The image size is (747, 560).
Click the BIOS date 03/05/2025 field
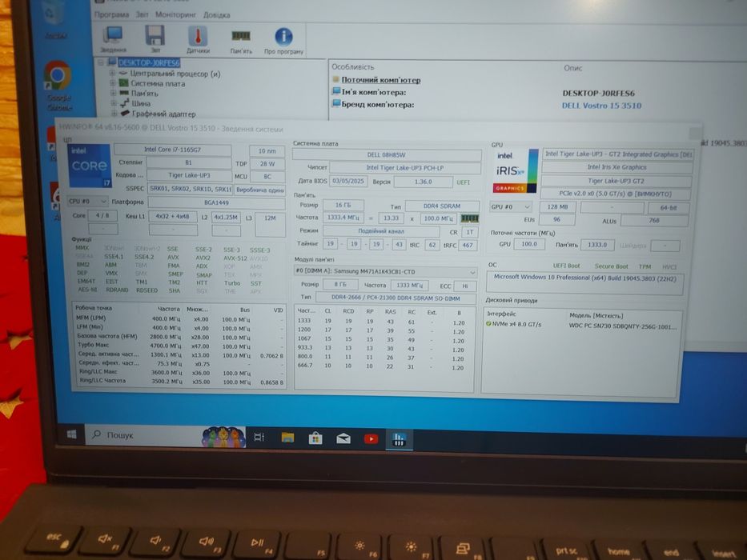click(x=348, y=182)
